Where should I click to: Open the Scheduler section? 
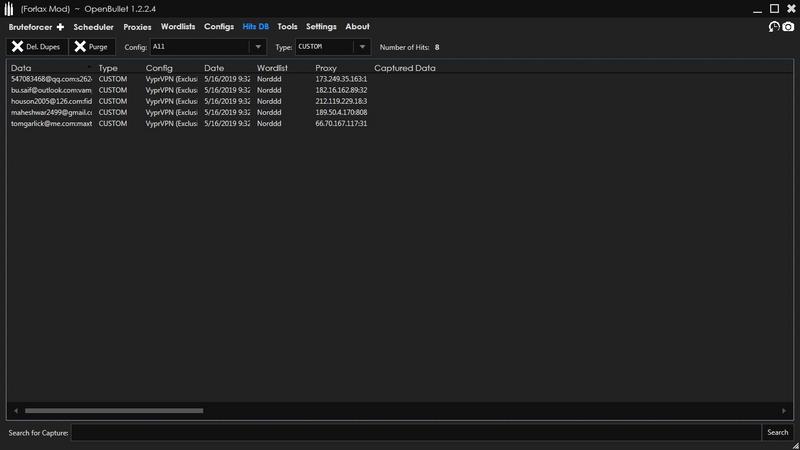pyautogui.click(x=93, y=27)
